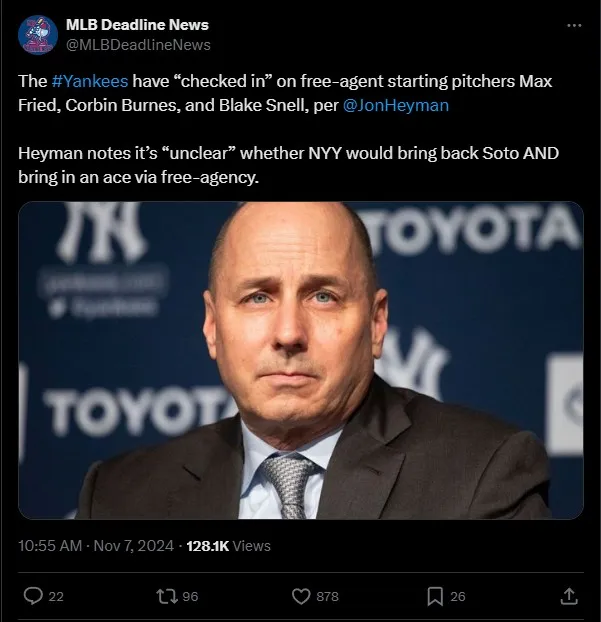Open the repost arrows menu
601x622 pixels.
[x=166, y=596]
